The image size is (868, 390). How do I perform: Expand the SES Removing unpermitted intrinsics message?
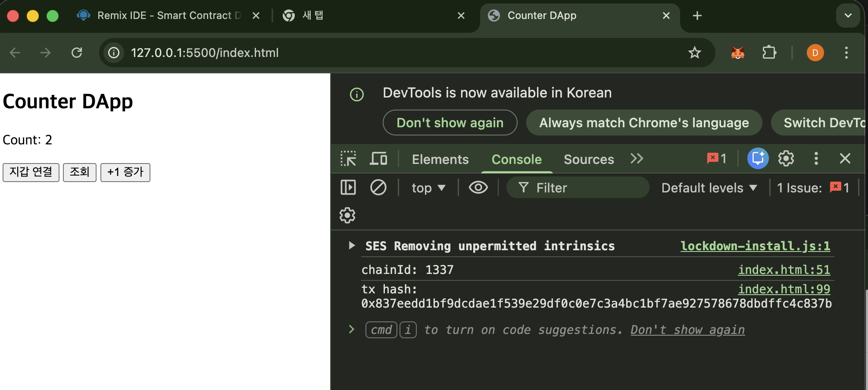coord(352,245)
